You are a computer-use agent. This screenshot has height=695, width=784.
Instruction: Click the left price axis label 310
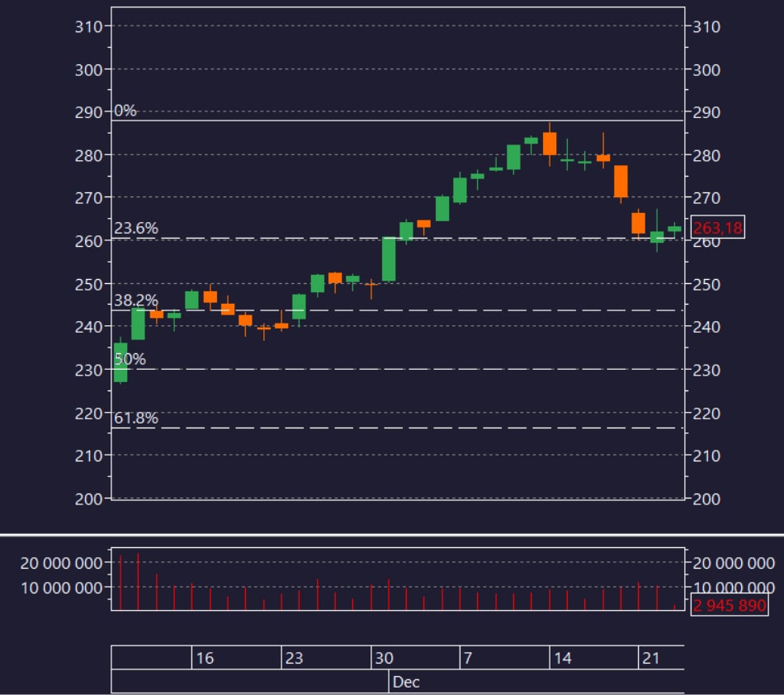tap(88, 26)
